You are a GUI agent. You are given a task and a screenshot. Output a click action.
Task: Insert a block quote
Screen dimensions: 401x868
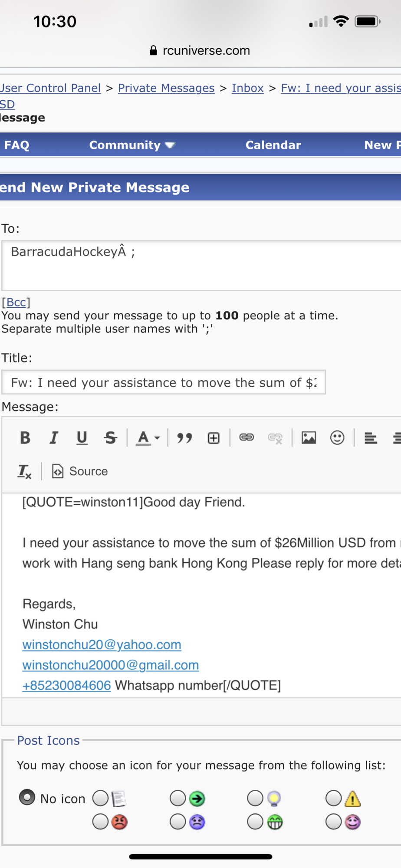coord(184,437)
